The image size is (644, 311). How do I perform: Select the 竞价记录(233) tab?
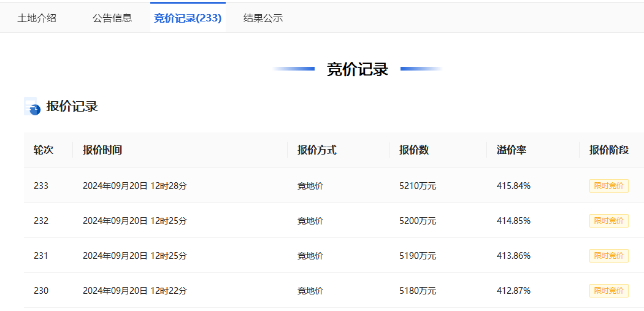point(188,18)
